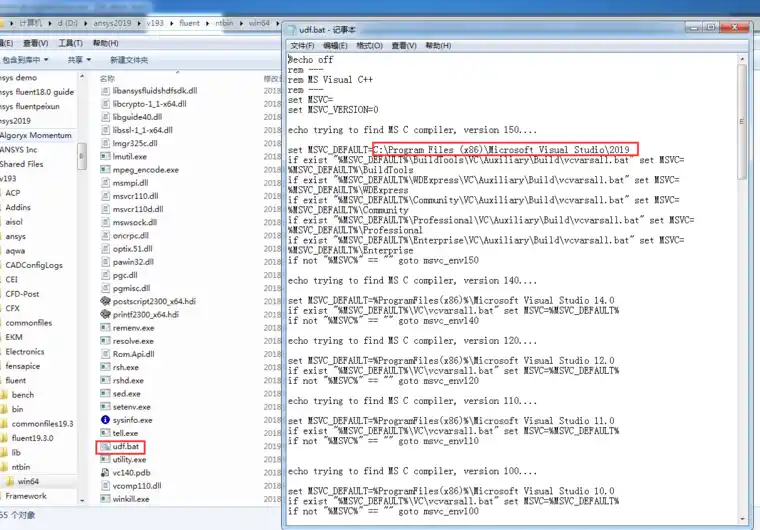
Task: Click the udf.bat file icon
Action: [x=105, y=446]
